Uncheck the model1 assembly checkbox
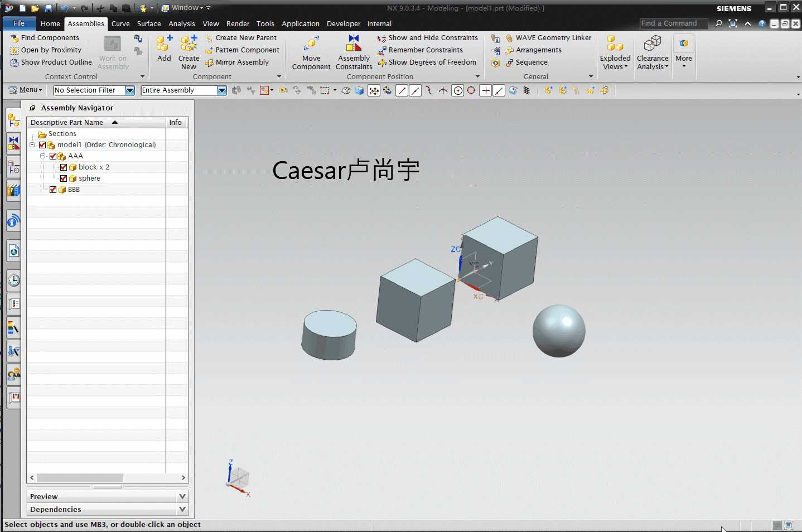802x532 pixels. tap(42, 145)
